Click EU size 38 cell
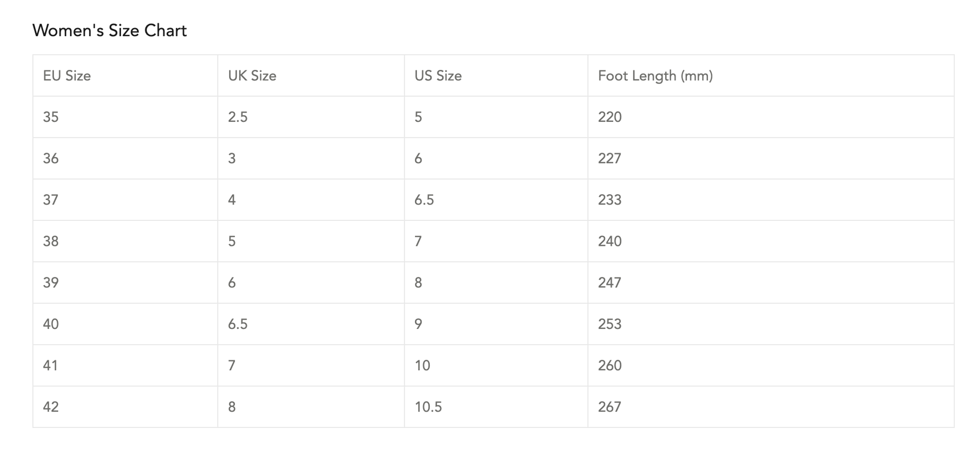Viewport: 980px width, 457px height. coord(51,241)
